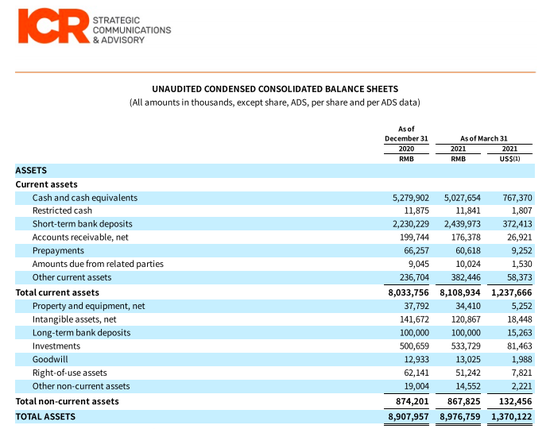Click the Property and equipment, net label
550x429 pixels.
click(x=88, y=306)
